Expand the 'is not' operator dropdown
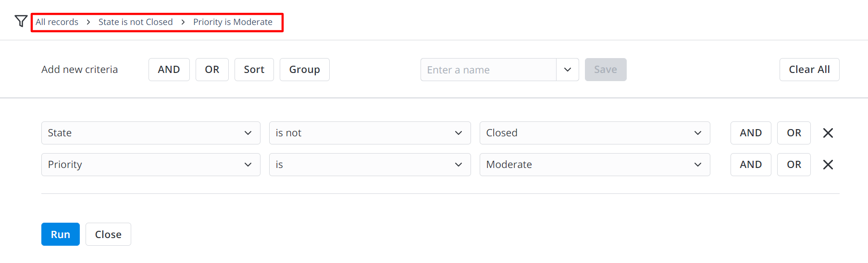Screen dimensions: 868x263 click(x=369, y=133)
